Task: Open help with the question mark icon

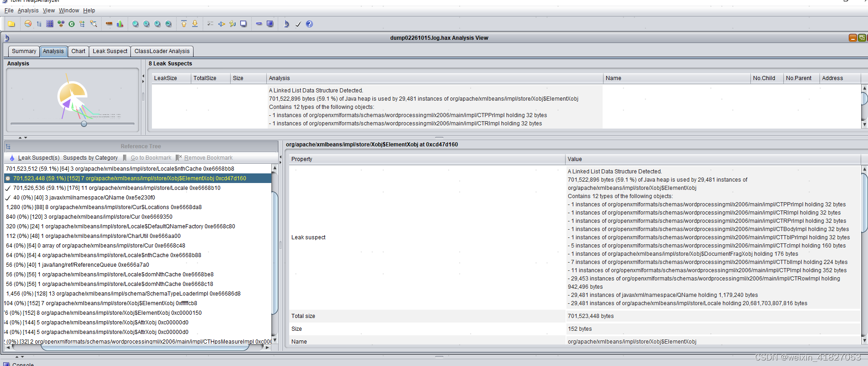Action: [x=309, y=24]
